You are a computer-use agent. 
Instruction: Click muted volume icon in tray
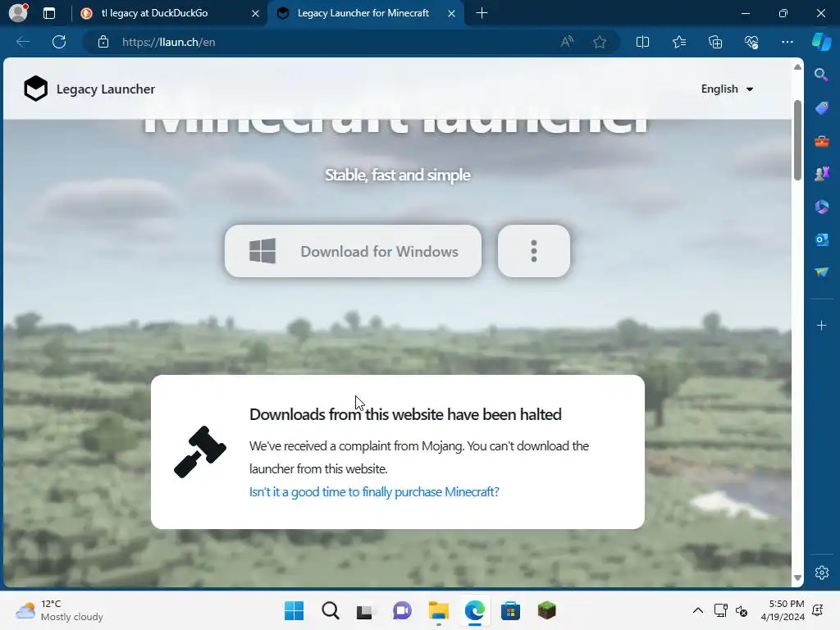pos(742,610)
